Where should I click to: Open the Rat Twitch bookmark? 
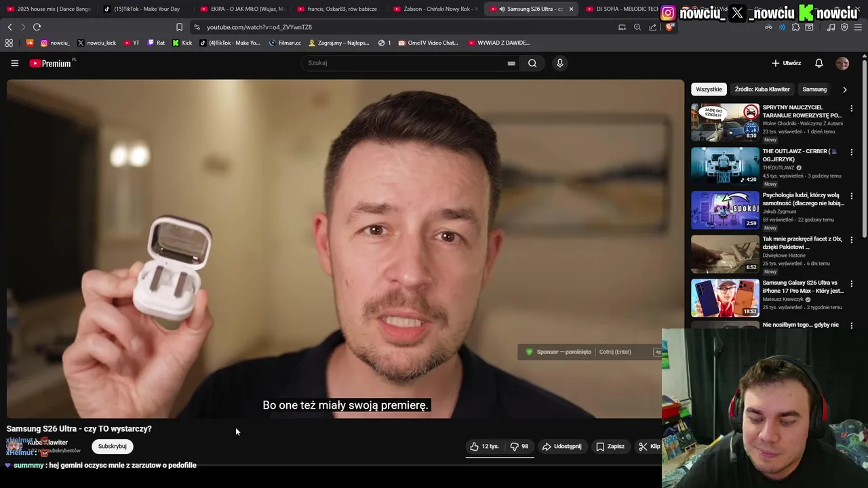(156, 43)
